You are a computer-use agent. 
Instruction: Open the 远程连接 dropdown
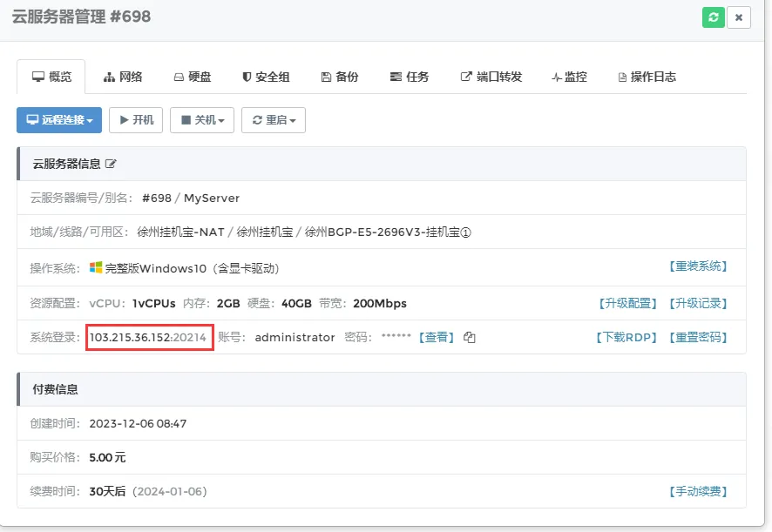click(x=59, y=120)
